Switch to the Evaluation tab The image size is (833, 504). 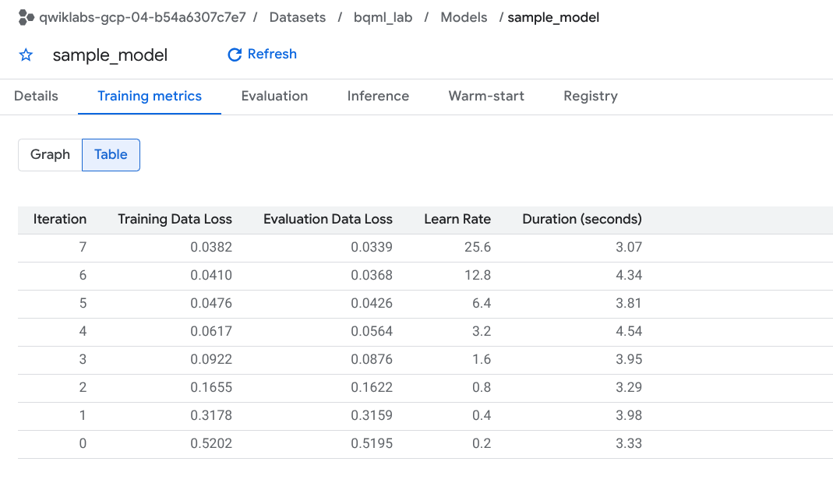pyautogui.click(x=274, y=97)
